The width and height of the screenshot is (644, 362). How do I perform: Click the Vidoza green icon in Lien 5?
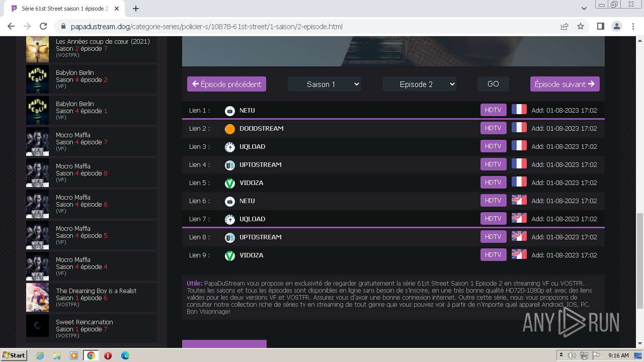(230, 183)
